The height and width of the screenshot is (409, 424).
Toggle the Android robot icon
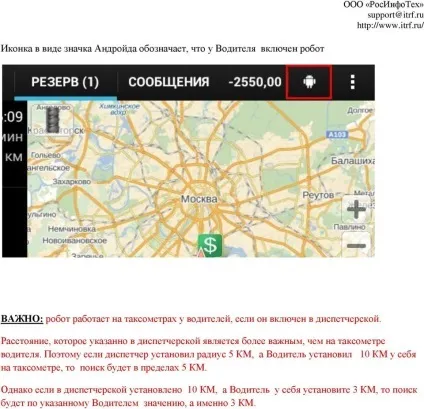coord(309,82)
